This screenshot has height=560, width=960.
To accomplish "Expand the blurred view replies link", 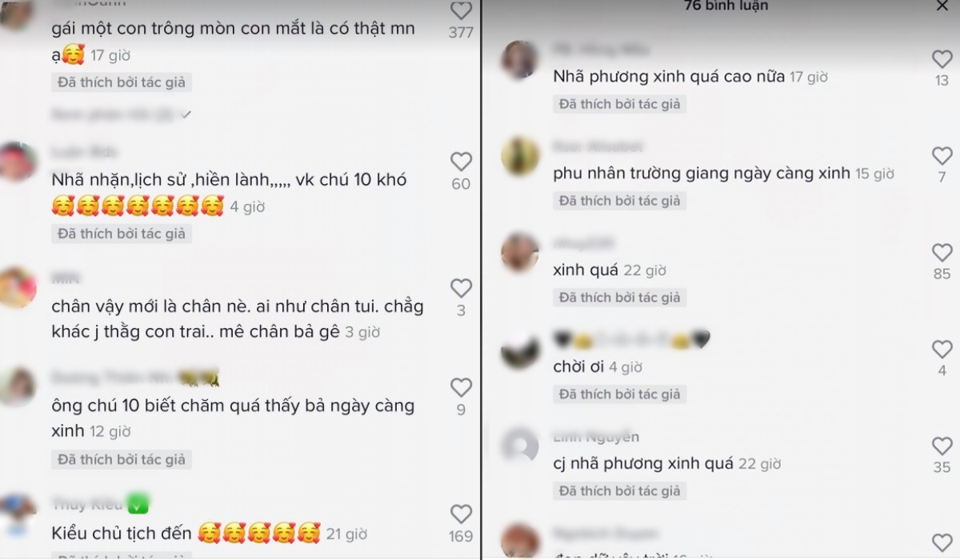I will (x=122, y=114).
